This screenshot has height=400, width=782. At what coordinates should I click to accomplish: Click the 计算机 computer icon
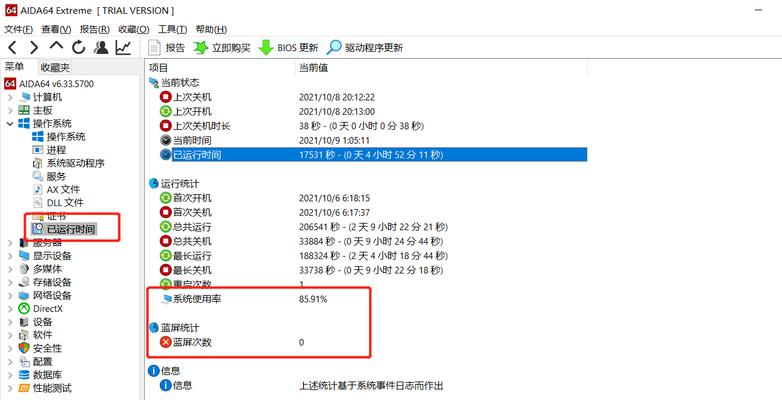click(x=24, y=97)
